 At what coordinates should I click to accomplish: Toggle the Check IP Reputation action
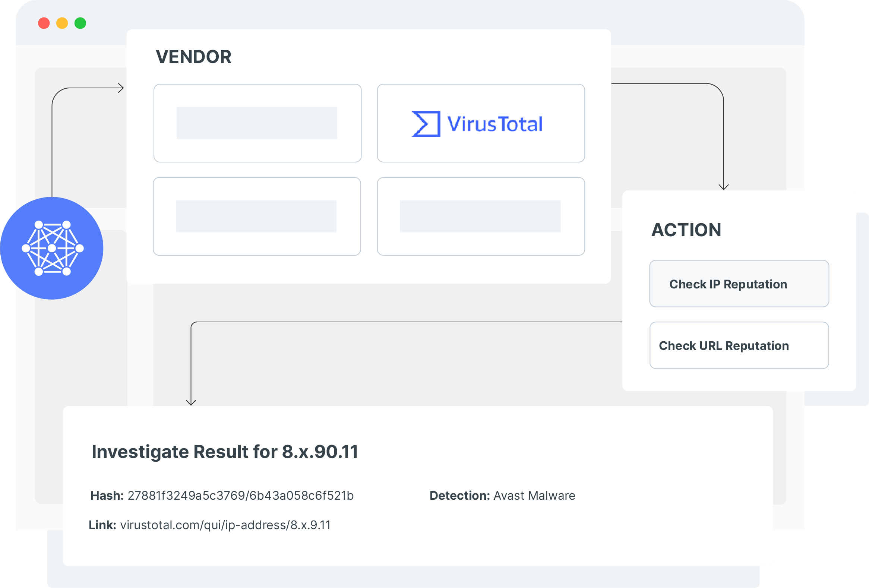(739, 284)
